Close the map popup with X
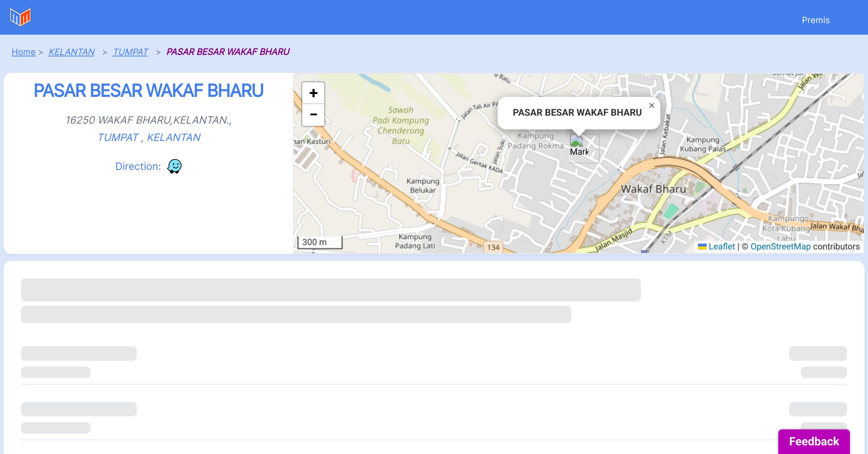This screenshot has height=454, width=868. (x=651, y=106)
